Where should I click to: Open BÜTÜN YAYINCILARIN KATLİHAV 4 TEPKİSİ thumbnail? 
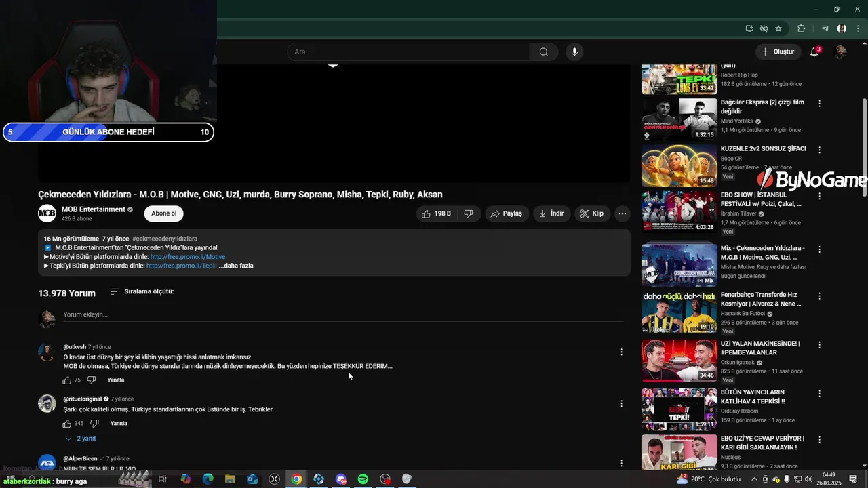(679, 409)
